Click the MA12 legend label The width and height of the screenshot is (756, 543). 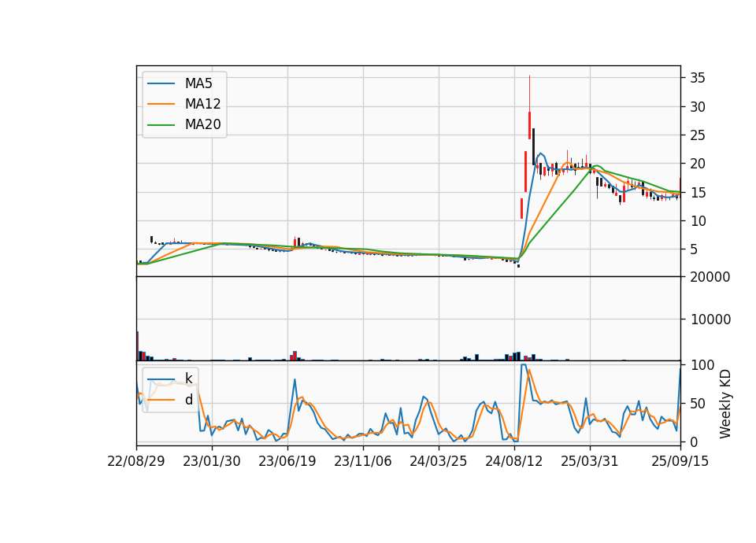(202, 104)
